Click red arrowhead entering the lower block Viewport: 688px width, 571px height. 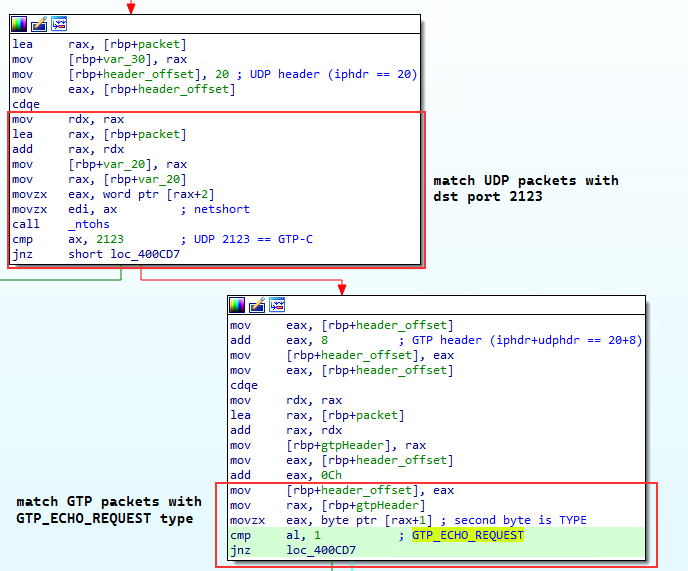click(342, 289)
